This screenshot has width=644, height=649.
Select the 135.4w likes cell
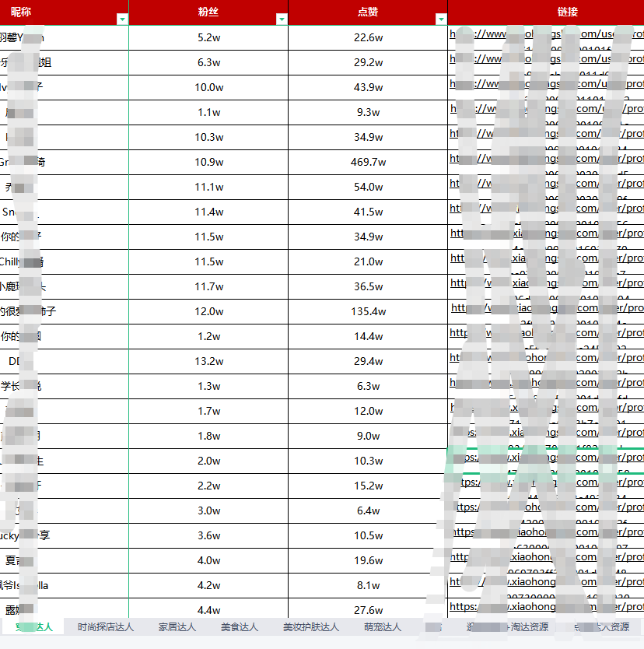point(368,311)
